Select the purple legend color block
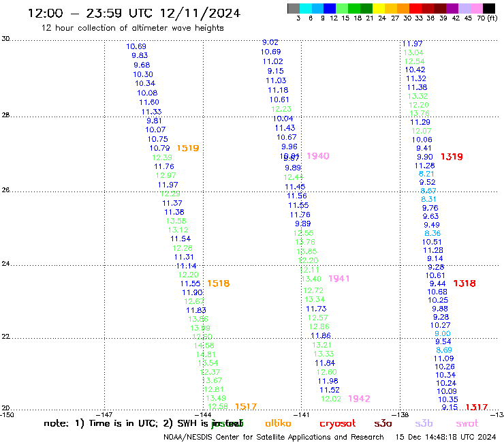The image size is (504, 443). coord(452,8)
